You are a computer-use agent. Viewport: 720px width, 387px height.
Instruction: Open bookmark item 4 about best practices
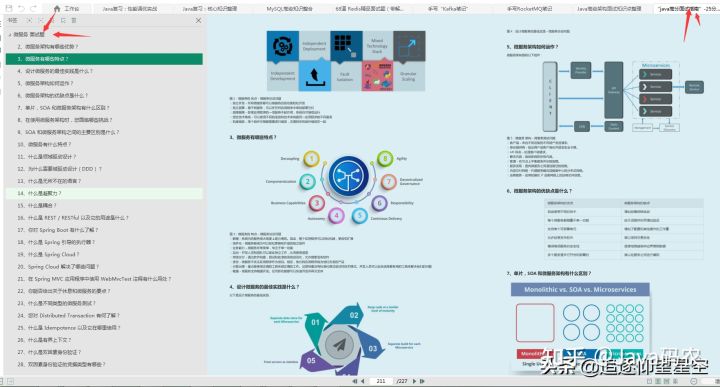click(x=55, y=71)
